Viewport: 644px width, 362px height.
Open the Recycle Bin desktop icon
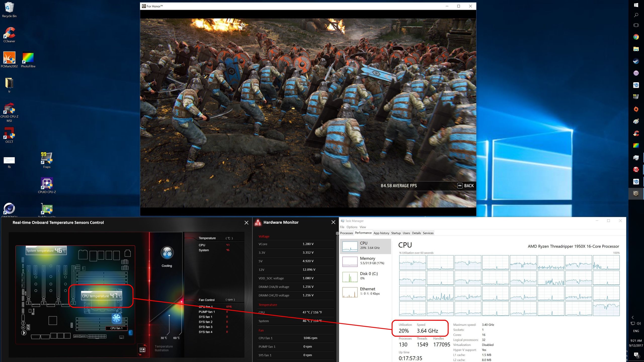tap(9, 10)
